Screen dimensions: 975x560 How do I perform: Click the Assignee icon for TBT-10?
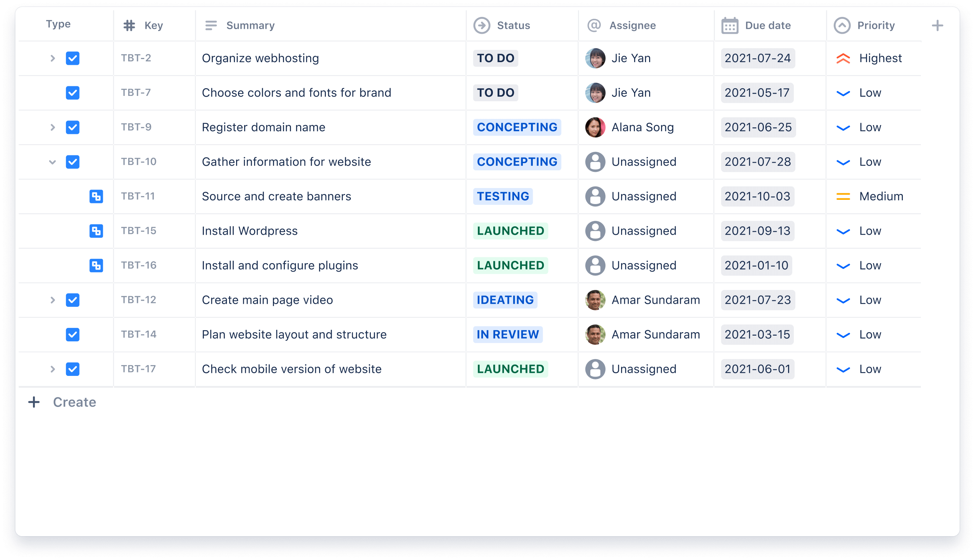(x=594, y=162)
